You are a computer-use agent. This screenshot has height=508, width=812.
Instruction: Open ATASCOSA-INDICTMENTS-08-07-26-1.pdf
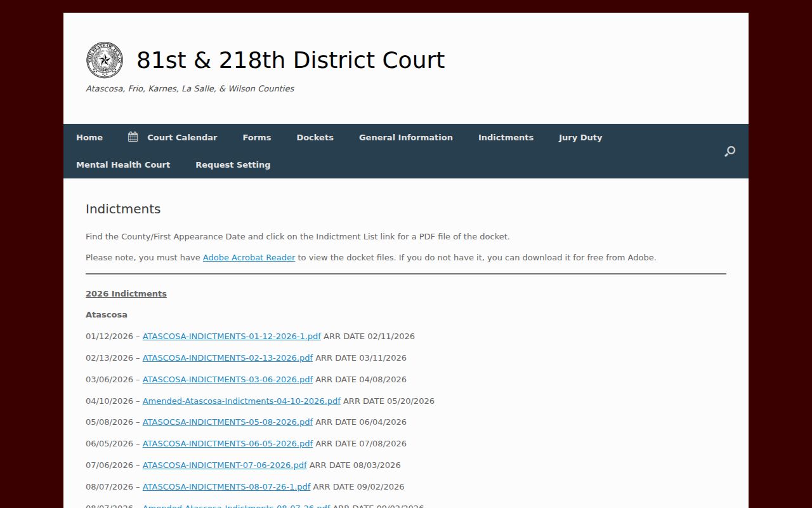(x=226, y=487)
